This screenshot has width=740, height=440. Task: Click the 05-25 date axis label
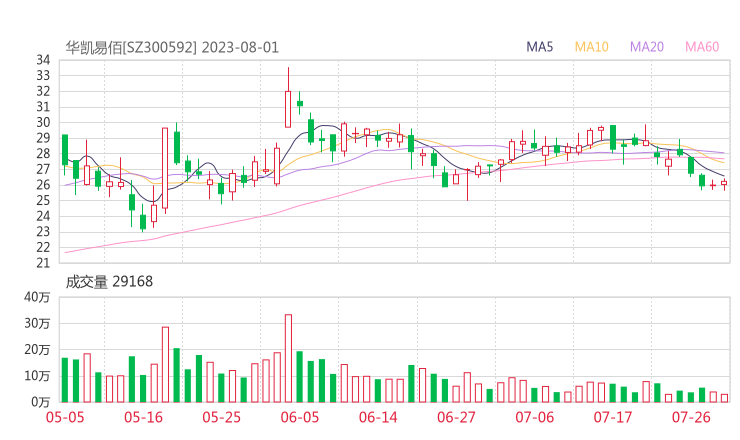click(x=221, y=417)
